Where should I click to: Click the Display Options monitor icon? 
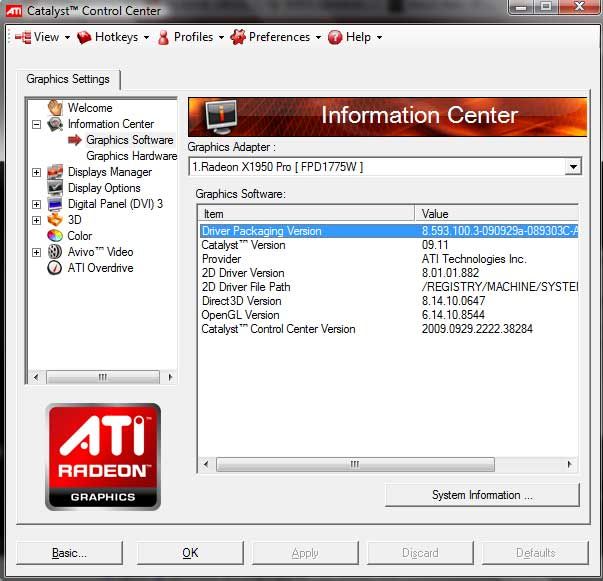point(55,188)
